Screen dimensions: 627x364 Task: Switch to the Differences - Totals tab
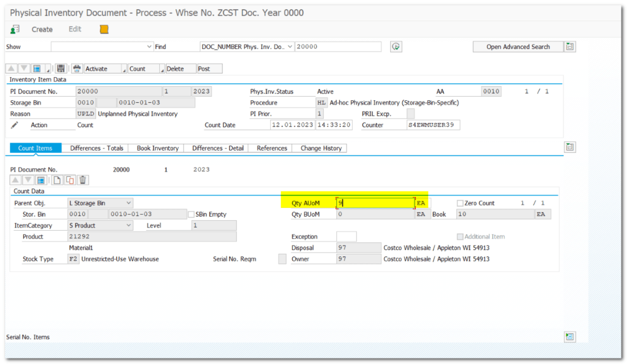[x=96, y=148]
